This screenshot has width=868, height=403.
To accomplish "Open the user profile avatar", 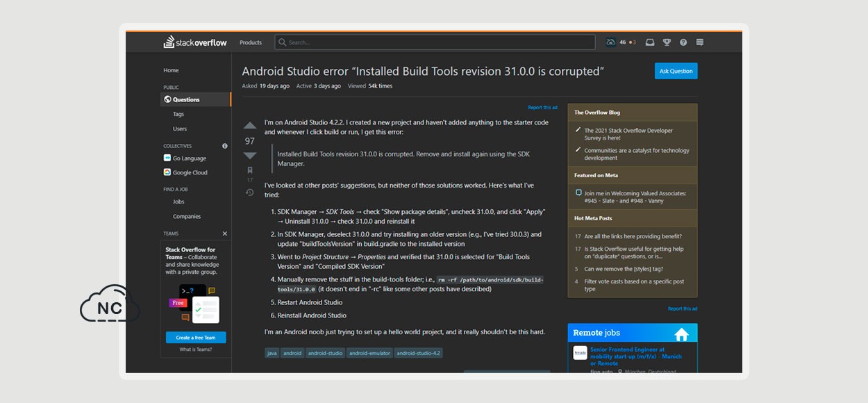I will click(x=610, y=42).
